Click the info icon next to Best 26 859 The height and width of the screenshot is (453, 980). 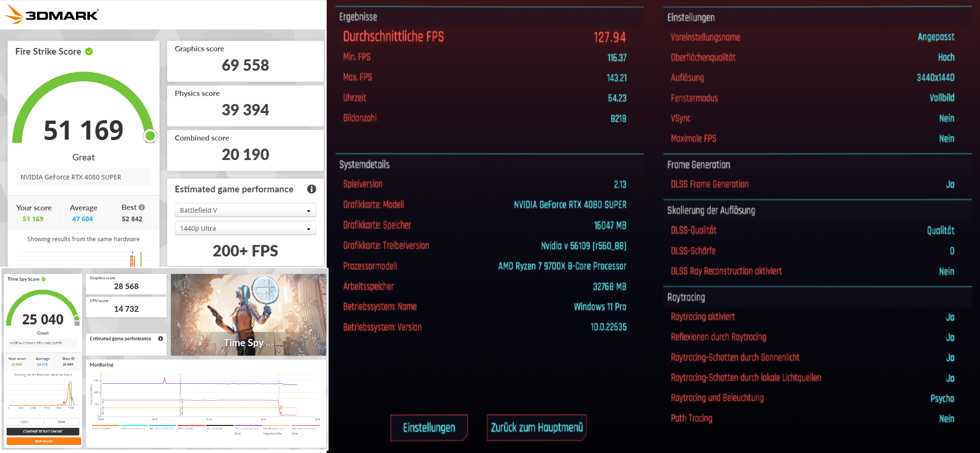click(73, 359)
